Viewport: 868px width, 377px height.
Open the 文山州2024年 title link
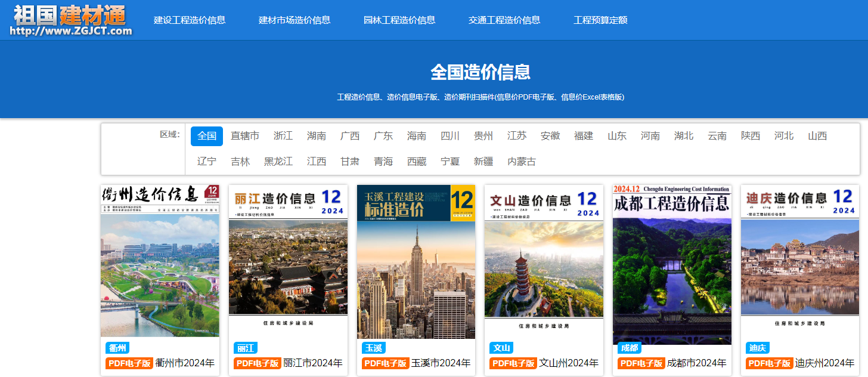pyautogui.click(x=569, y=363)
